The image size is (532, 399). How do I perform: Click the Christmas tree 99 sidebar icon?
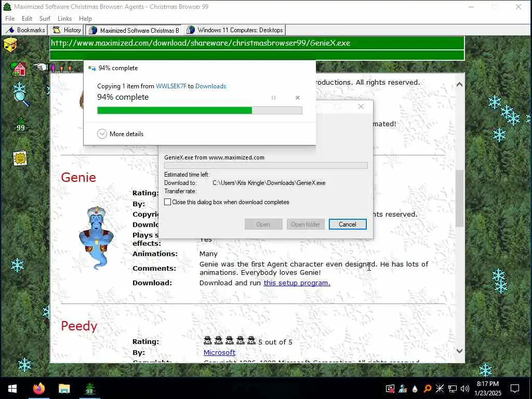click(21, 125)
